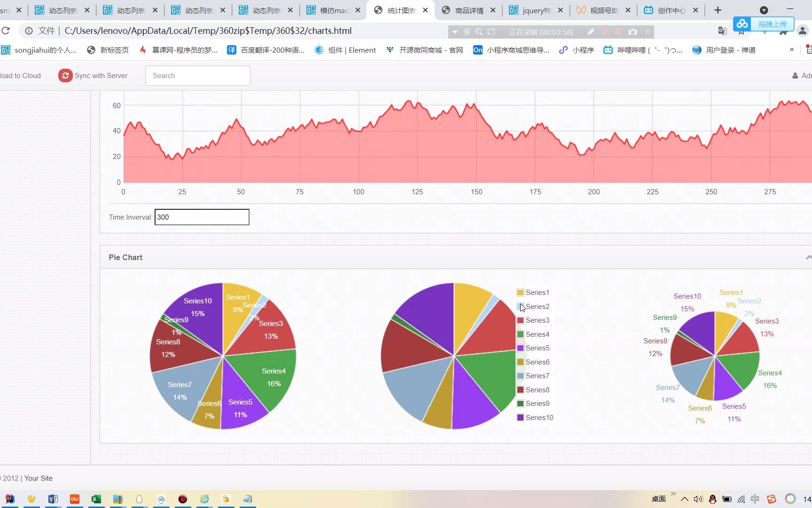Open the recording annotation pencil tool
Image resolution: width=812 pixels, height=508 pixels.
[591, 32]
